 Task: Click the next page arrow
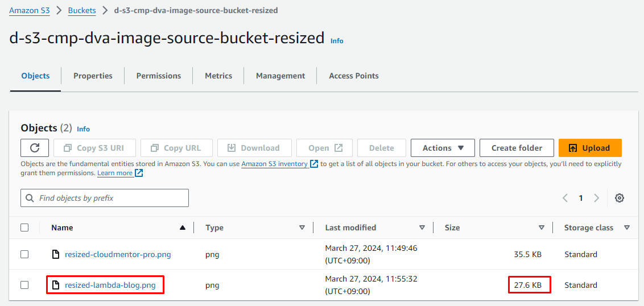pos(596,198)
